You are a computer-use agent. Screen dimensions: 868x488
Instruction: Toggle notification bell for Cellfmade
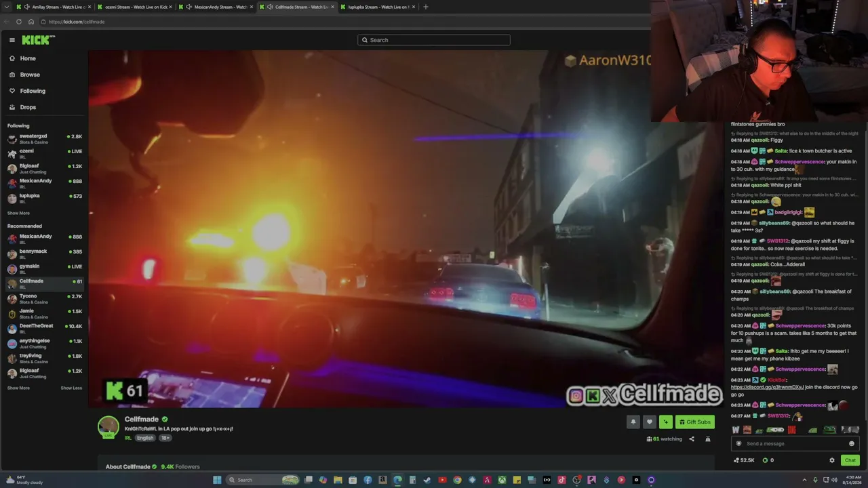click(633, 422)
